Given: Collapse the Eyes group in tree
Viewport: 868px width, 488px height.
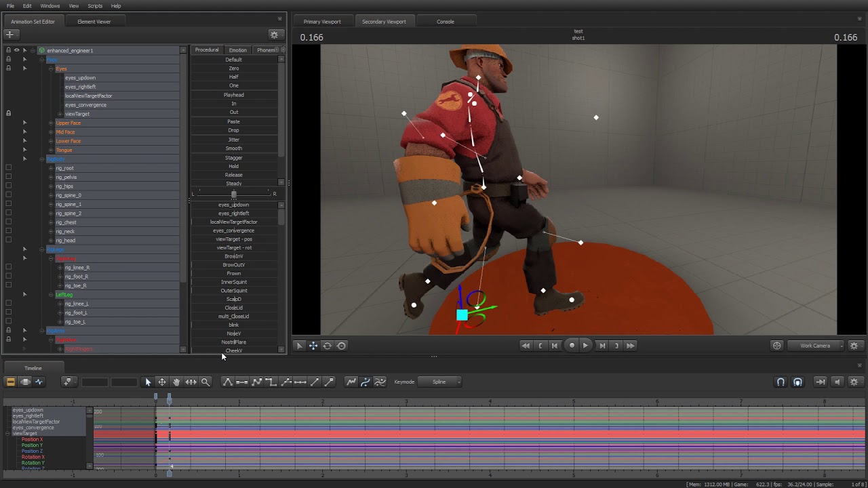Looking at the screenshot, I should (51, 68).
